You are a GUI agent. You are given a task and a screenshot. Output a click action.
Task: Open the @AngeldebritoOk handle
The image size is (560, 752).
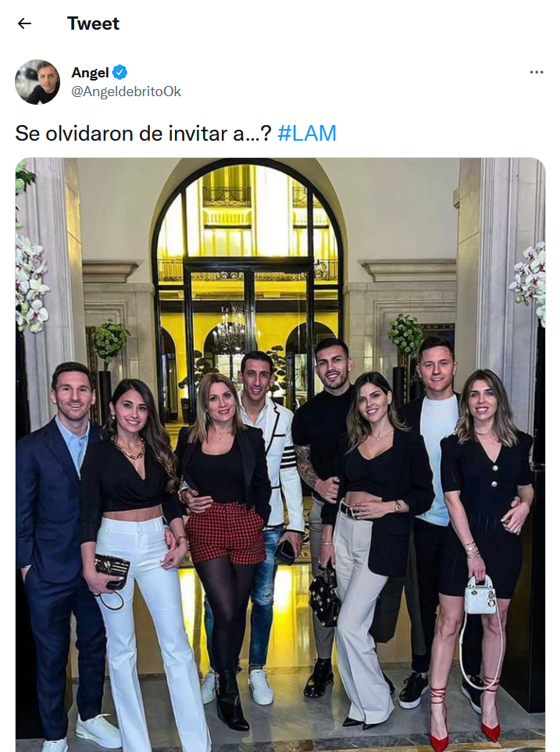pyautogui.click(x=126, y=91)
